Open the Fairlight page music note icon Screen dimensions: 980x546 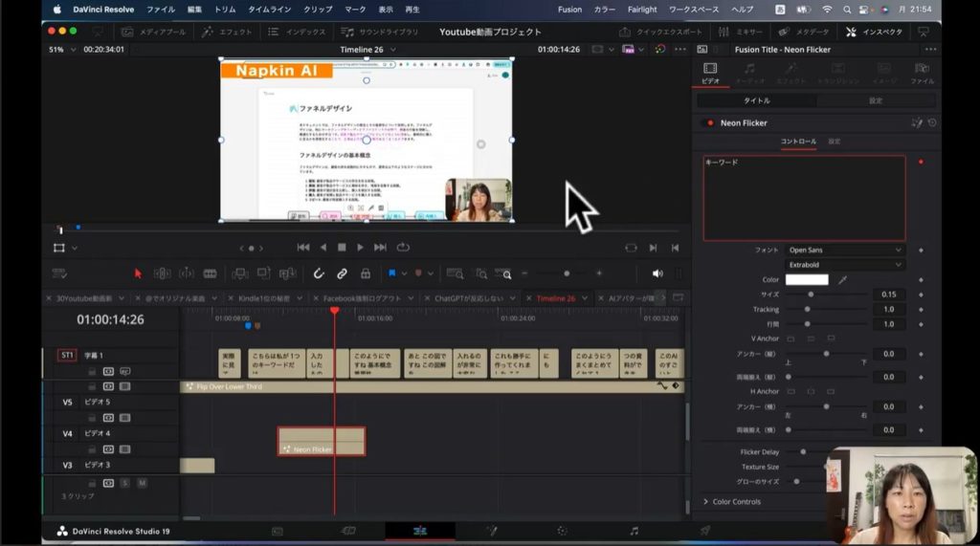click(634, 531)
